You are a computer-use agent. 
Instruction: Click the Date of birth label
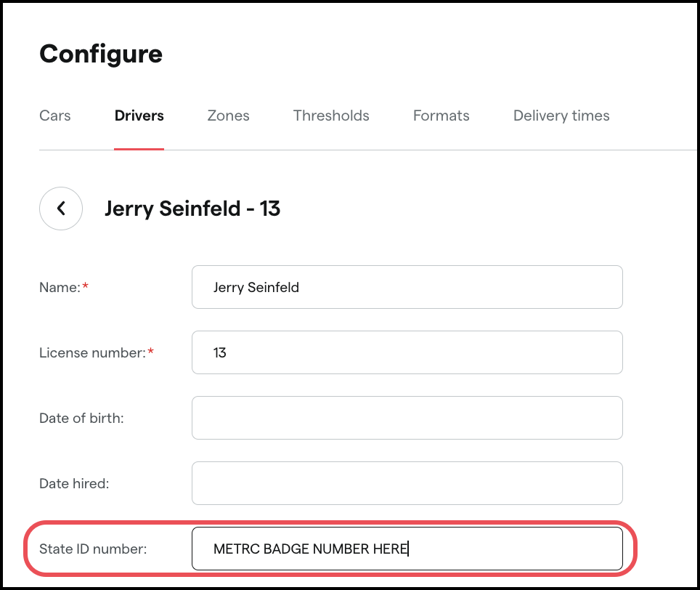pos(81,418)
